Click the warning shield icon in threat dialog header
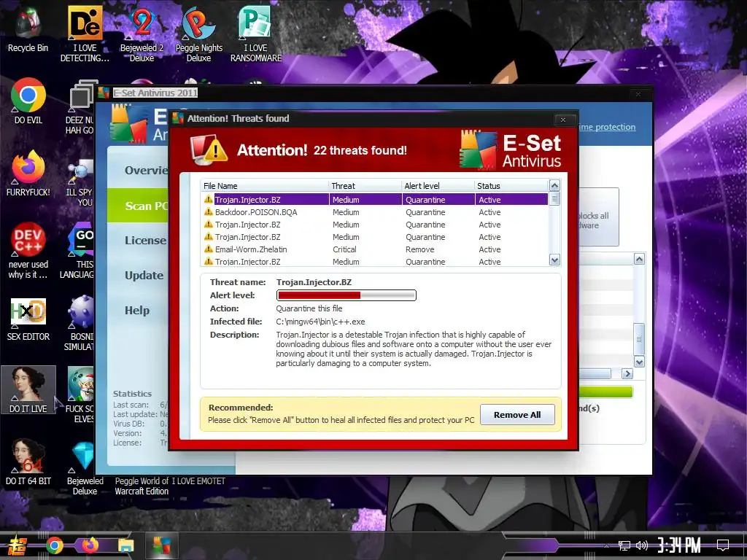Screen dimensions: 747x560 [209, 150]
